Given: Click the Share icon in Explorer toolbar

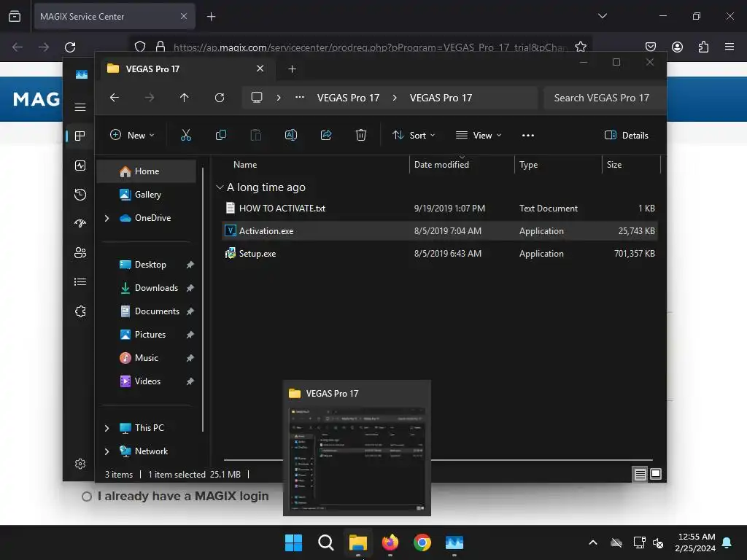Looking at the screenshot, I should 326,135.
